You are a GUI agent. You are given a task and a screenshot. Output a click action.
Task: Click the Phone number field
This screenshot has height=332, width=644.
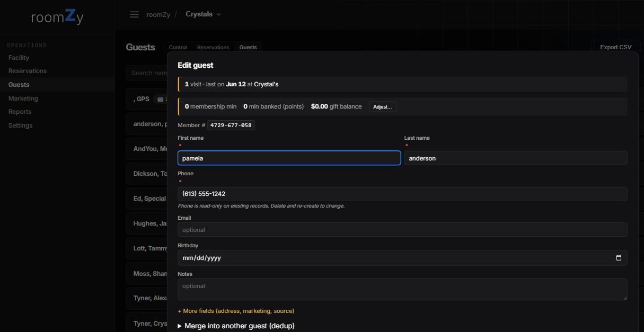[x=402, y=194]
